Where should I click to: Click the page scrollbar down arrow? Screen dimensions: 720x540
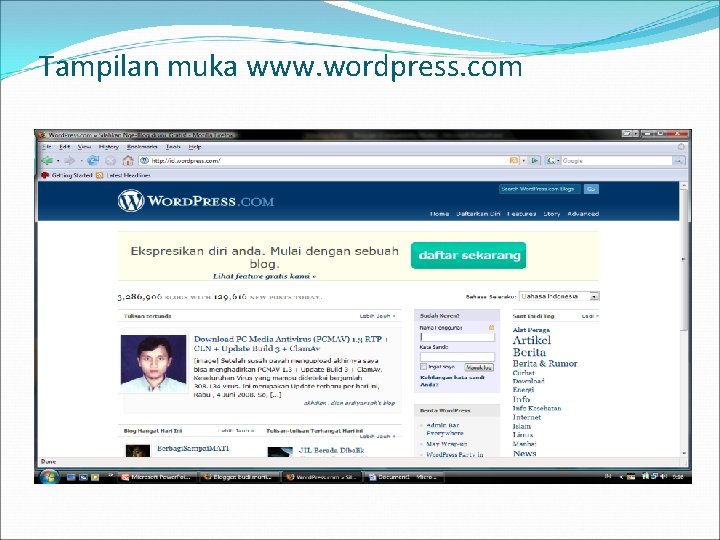pyautogui.click(x=684, y=453)
